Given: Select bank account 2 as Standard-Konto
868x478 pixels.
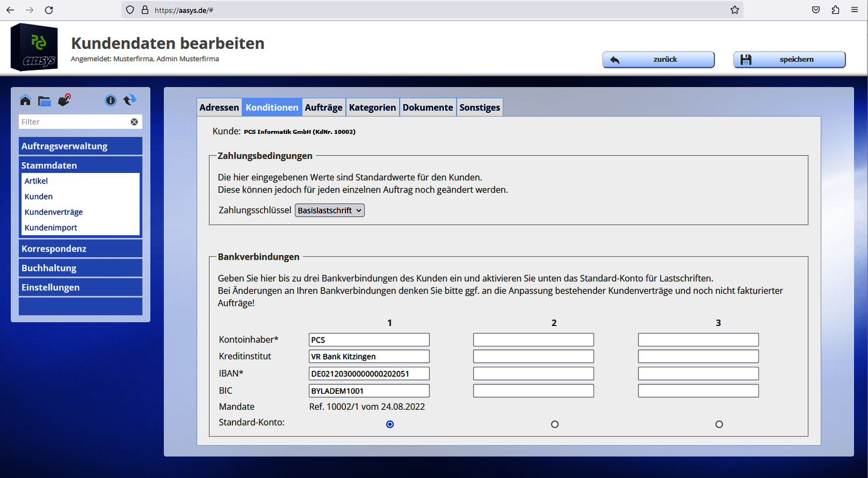Looking at the screenshot, I should pos(555,424).
